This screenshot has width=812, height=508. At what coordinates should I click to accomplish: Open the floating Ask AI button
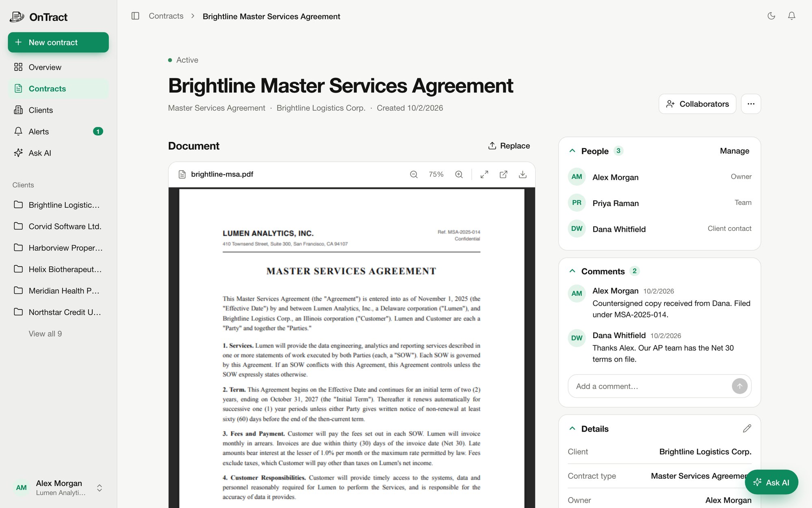(771, 482)
